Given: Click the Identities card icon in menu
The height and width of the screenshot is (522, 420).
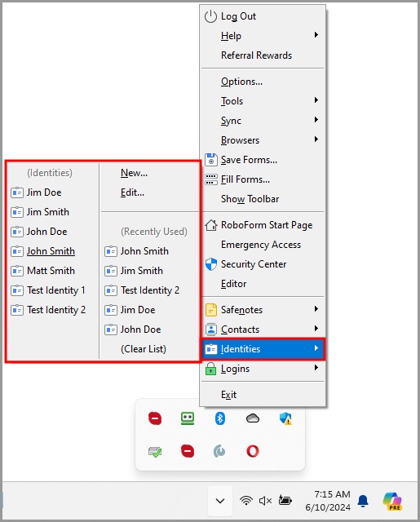Looking at the screenshot, I should coord(211,349).
